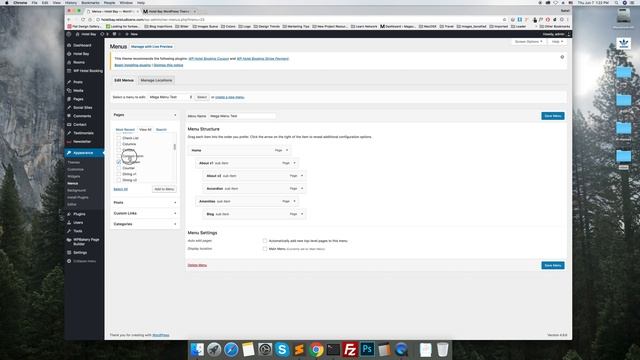640x360 pixels.
Task: Open Users in the sidebar
Action: (x=78, y=222)
